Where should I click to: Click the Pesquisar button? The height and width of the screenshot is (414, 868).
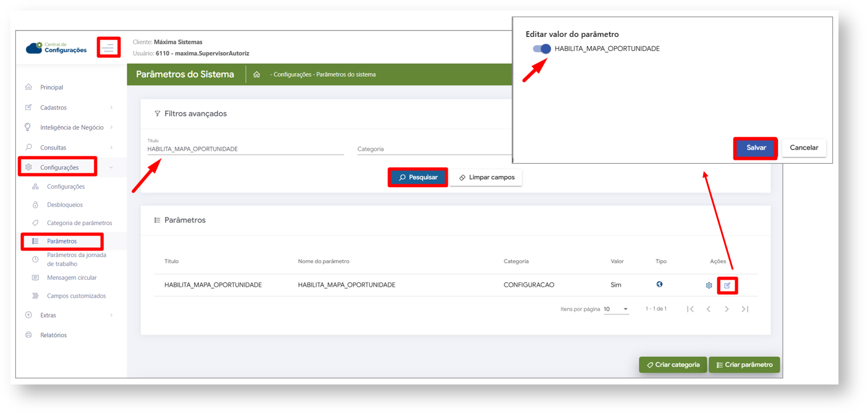pos(418,177)
